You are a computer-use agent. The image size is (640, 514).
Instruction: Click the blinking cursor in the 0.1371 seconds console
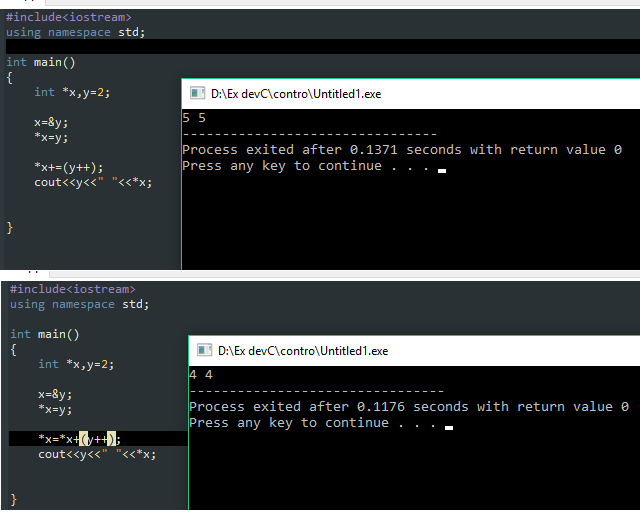(442, 170)
